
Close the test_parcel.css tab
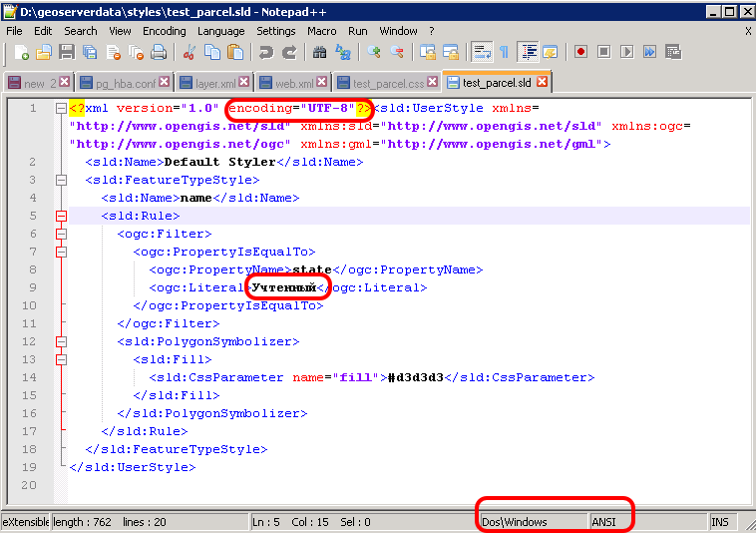point(433,82)
